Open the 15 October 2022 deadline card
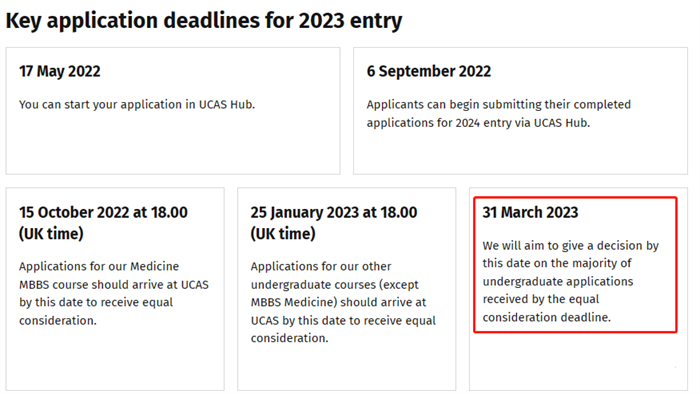Viewport: 700px width, 394px height. point(115,289)
